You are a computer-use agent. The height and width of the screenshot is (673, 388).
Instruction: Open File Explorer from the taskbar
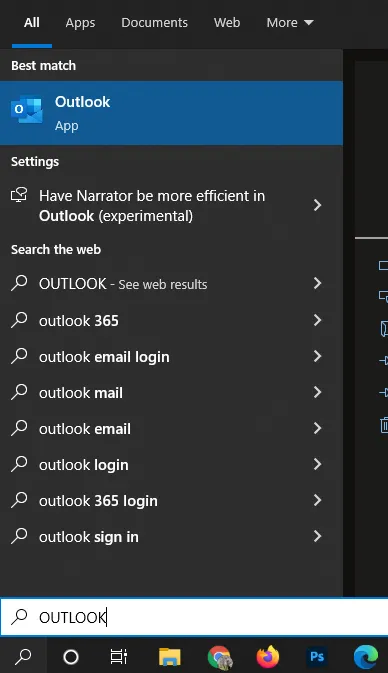170,657
